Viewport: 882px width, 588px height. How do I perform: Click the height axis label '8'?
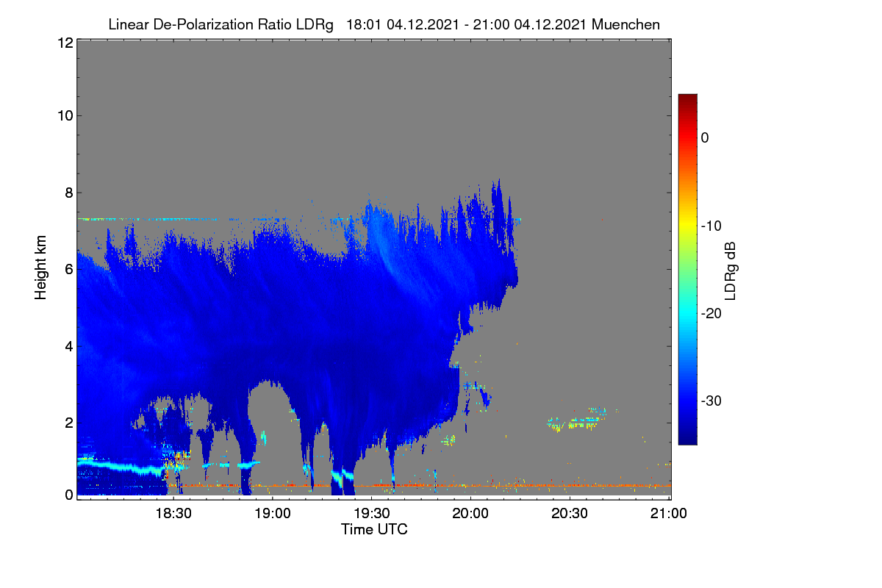pyautogui.click(x=69, y=193)
